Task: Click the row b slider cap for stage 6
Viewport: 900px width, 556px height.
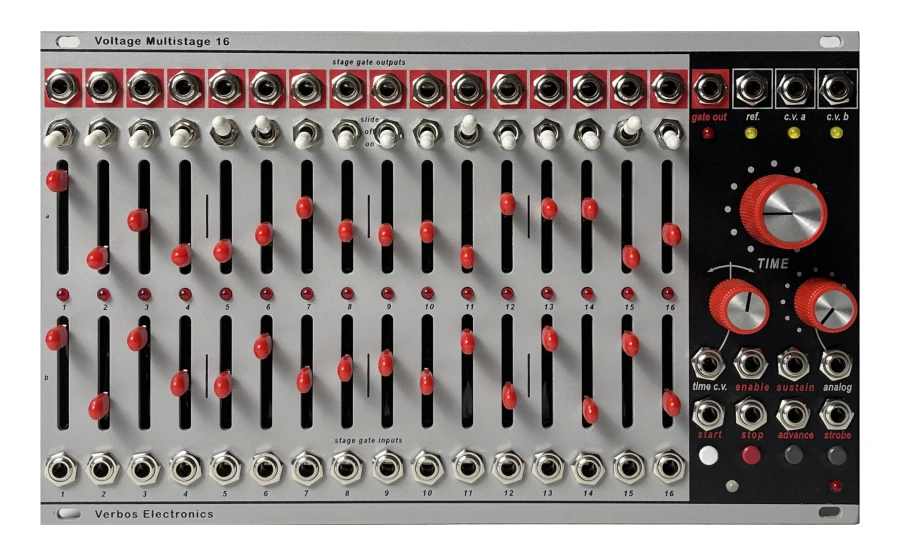Action: (263, 347)
